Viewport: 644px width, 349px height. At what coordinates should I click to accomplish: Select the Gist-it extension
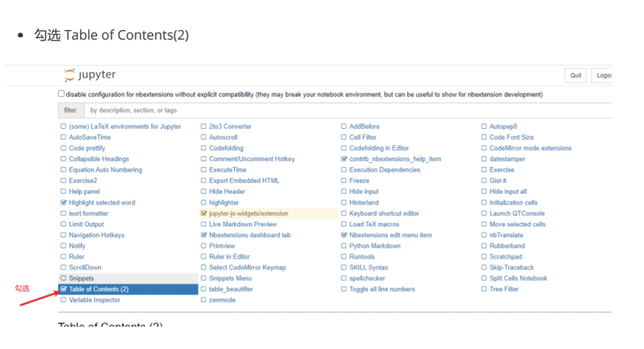click(x=498, y=181)
